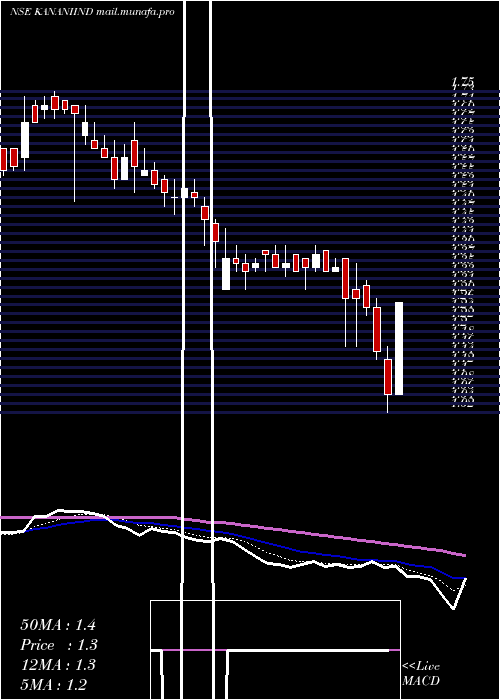Click the NSE KANANIIND mail.munafa.pro title
The height and width of the screenshot is (700, 500).
[92, 12]
